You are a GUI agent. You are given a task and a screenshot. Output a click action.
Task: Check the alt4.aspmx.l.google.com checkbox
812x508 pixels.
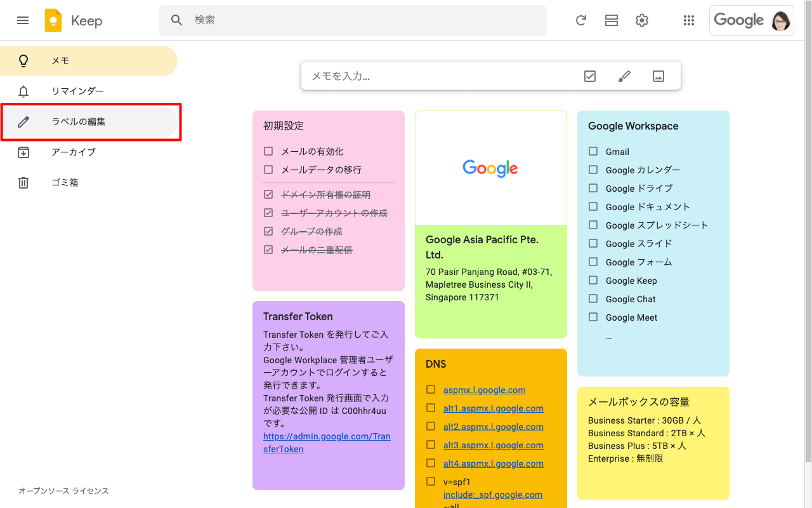[431, 463]
